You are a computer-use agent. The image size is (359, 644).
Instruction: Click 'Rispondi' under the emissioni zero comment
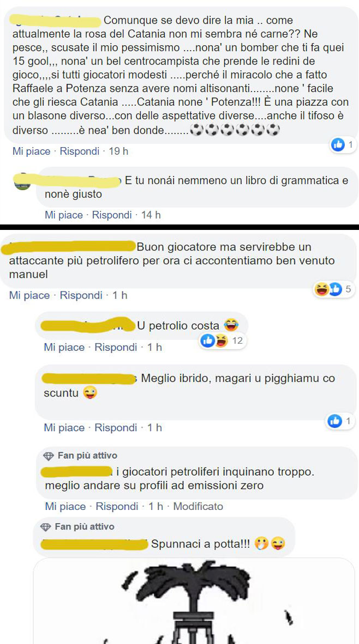click(x=117, y=506)
